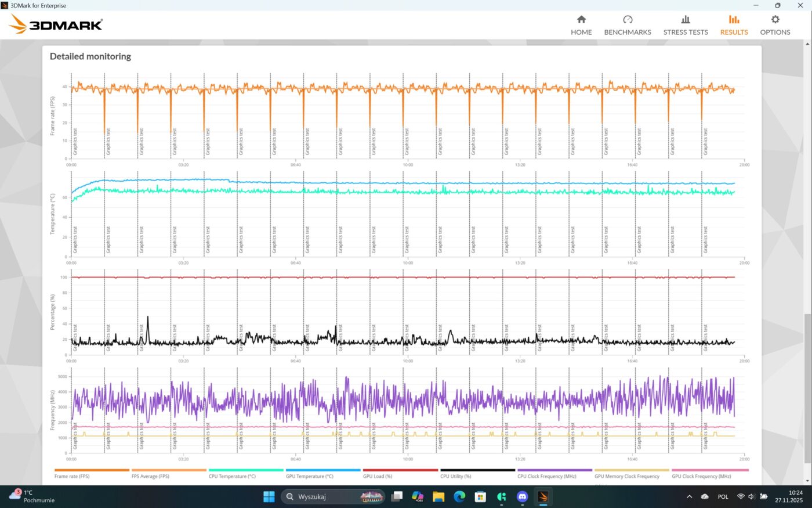Image resolution: width=812 pixels, height=508 pixels.
Task: Toggle Frame rate (FPS) series in legend
Action: coord(72,476)
